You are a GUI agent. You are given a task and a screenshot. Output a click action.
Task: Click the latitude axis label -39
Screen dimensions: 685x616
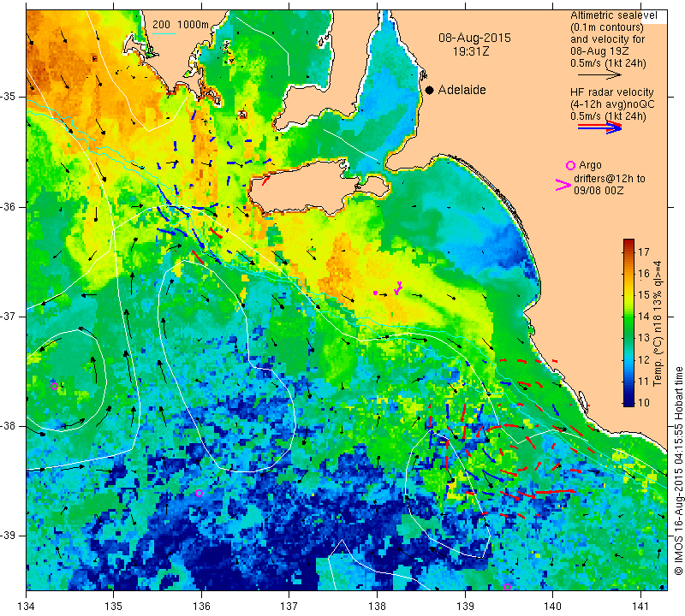[9, 536]
